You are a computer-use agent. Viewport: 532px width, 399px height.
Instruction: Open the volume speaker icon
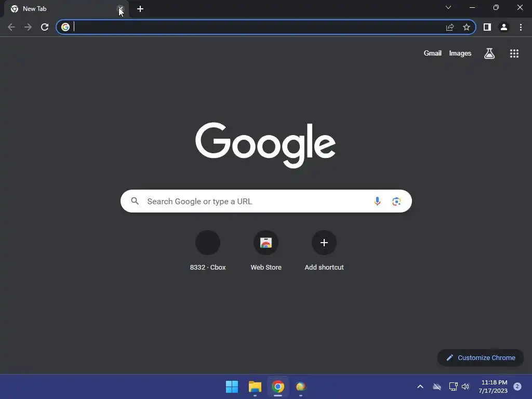tap(465, 387)
